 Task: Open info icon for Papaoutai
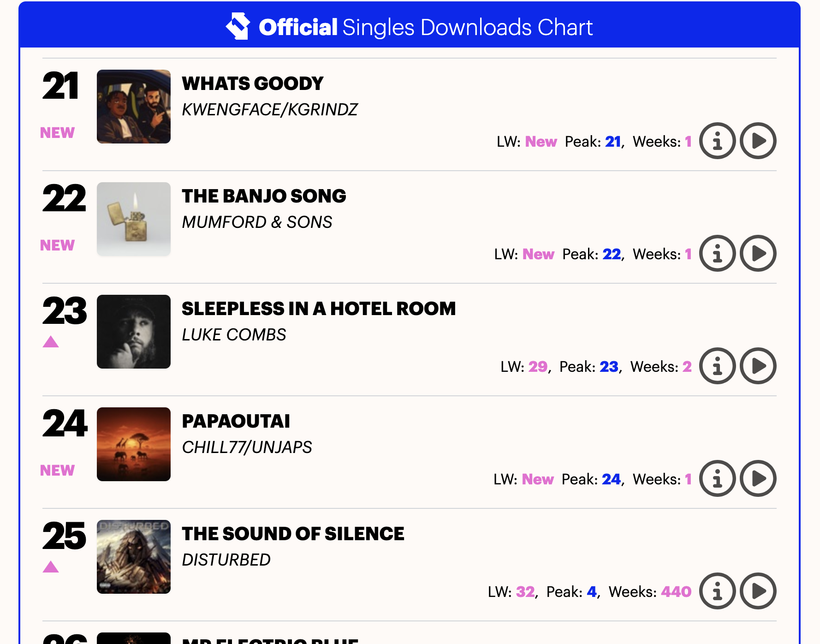(x=717, y=478)
